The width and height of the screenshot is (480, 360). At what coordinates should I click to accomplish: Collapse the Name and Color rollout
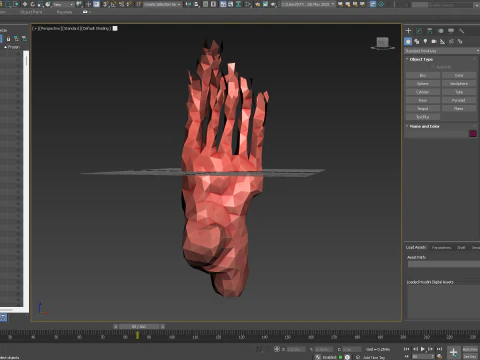pos(424,126)
